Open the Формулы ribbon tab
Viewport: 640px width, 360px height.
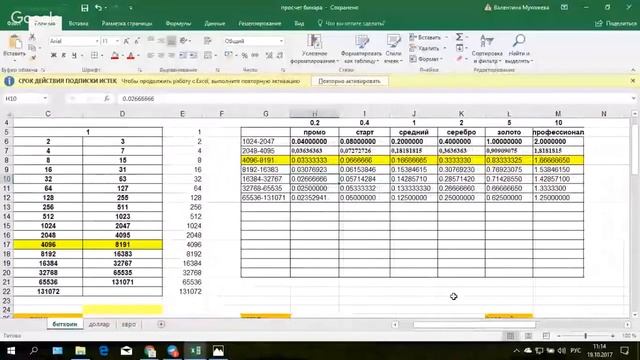coord(178,24)
